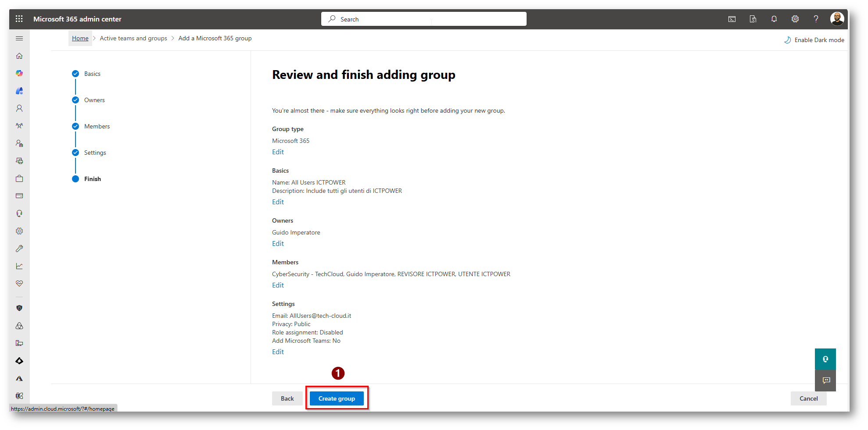Open Endpoint Manager devices icon
This screenshot has height=430, width=868.
(x=19, y=343)
